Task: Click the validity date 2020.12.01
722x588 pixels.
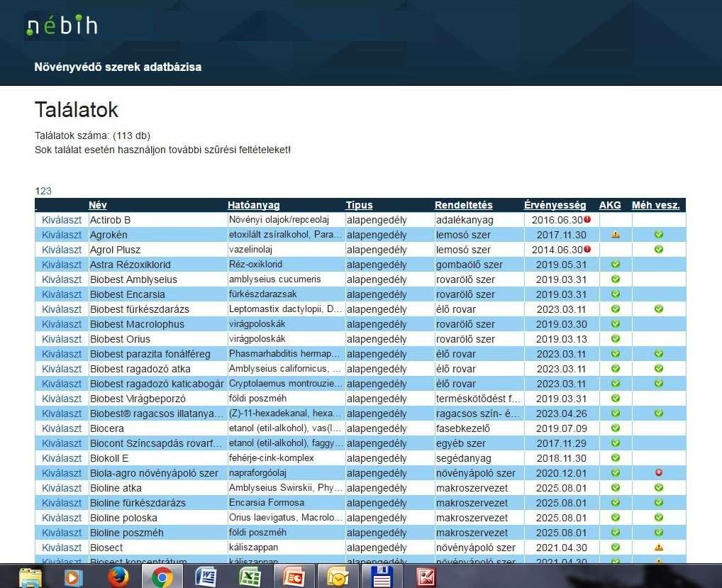Action: coord(561,473)
